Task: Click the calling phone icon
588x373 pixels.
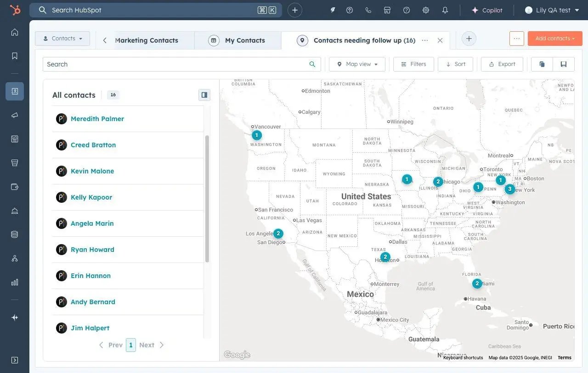Action: pyautogui.click(x=368, y=10)
